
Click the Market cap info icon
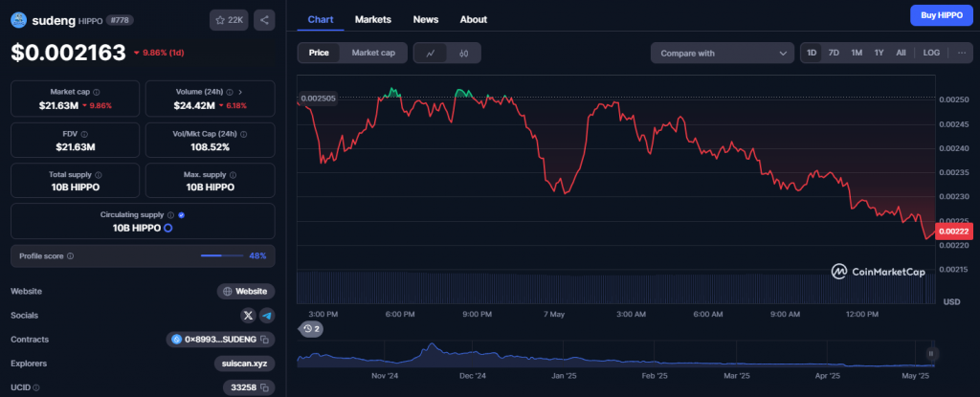tap(97, 92)
